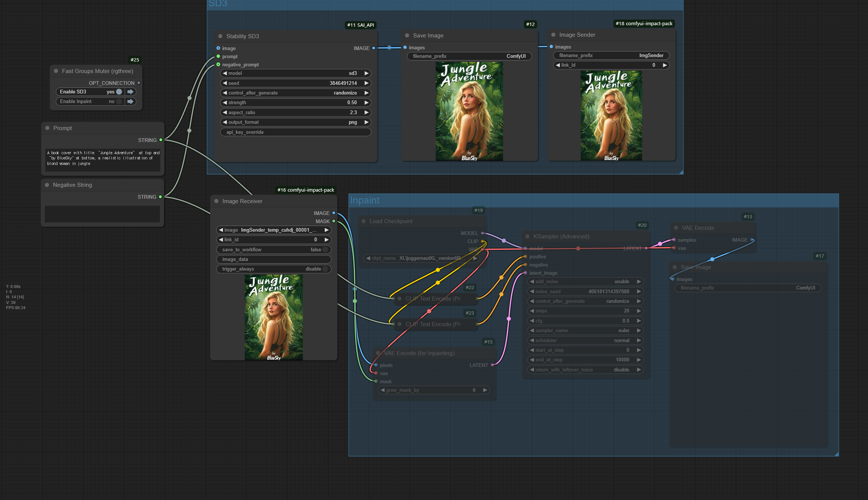Click the #16 comfyui-impact-pack badge
The image size is (868, 500).
(x=306, y=190)
